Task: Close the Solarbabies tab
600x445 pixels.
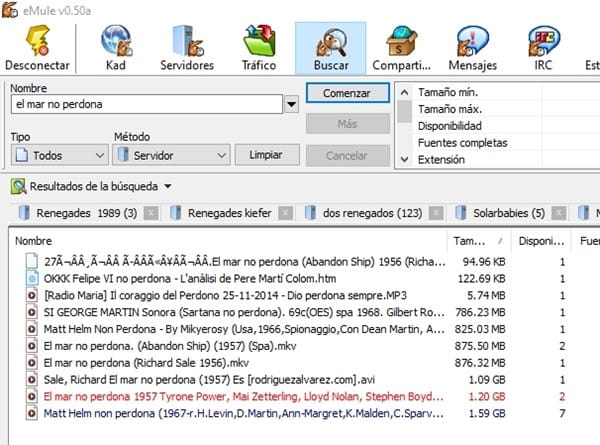Action: click(559, 213)
